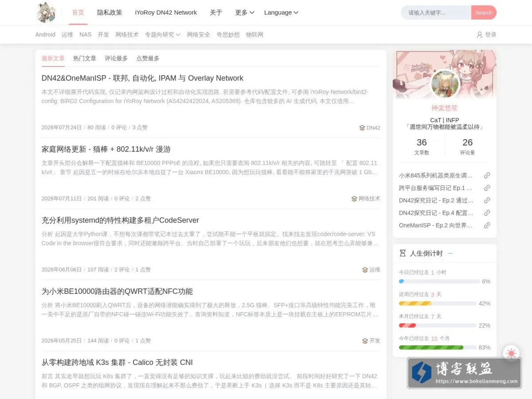Click the 201 阅读 count
Image resolution: width=532 pixels, height=399 pixels.
(x=98, y=199)
